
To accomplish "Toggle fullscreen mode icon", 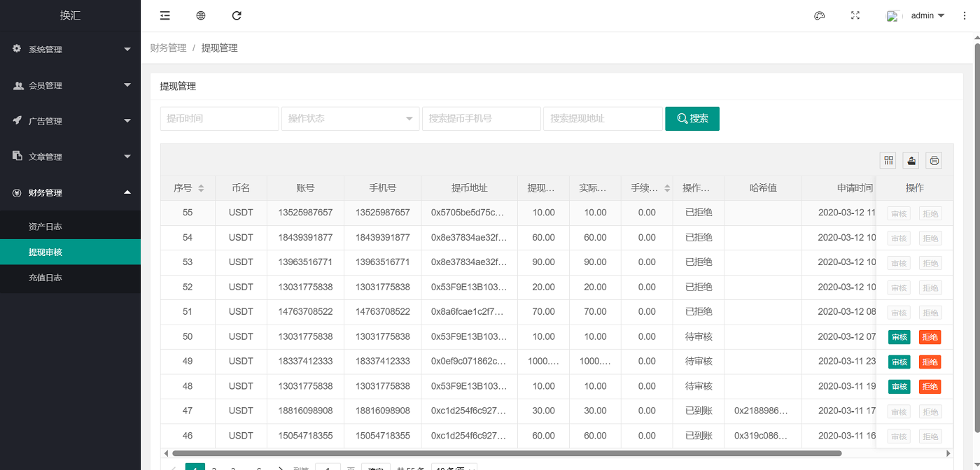I will pyautogui.click(x=855, y=15).
